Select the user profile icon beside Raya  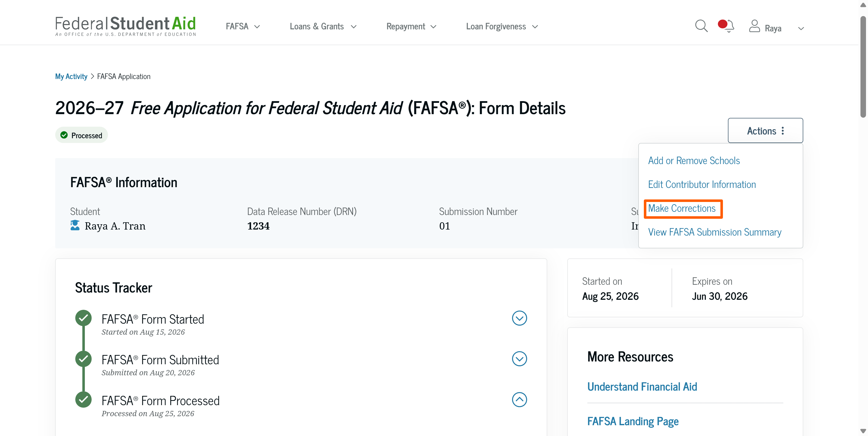coord(755,26)
